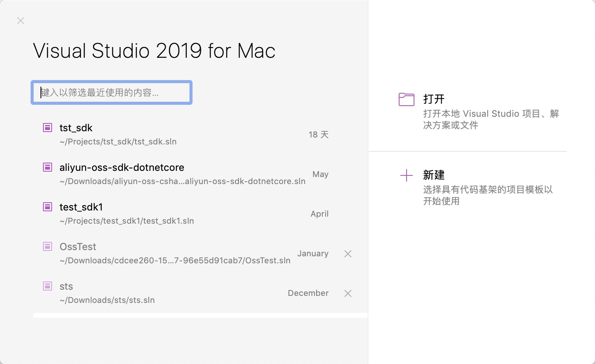Click the sts solution icon
The image size is (595, 364).
pyautogui.click(x=48, y=286)
